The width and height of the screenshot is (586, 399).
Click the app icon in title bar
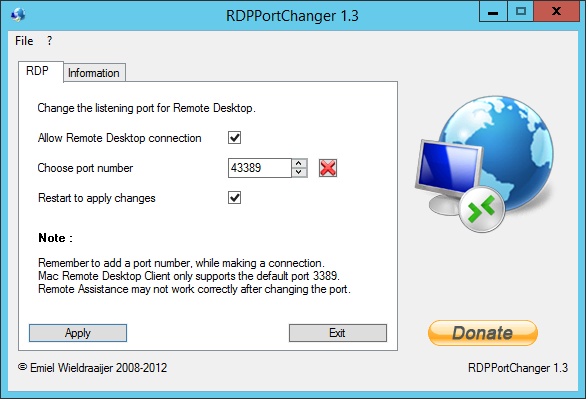18,15
